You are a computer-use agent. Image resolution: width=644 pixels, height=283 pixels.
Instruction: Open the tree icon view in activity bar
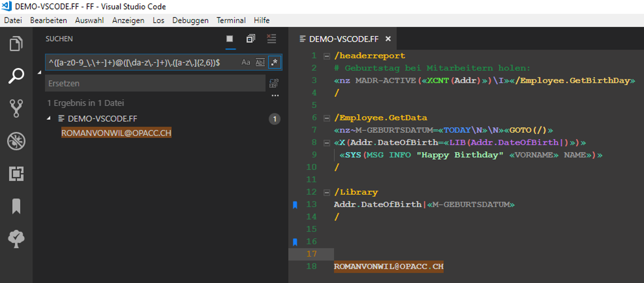[16, 239]
